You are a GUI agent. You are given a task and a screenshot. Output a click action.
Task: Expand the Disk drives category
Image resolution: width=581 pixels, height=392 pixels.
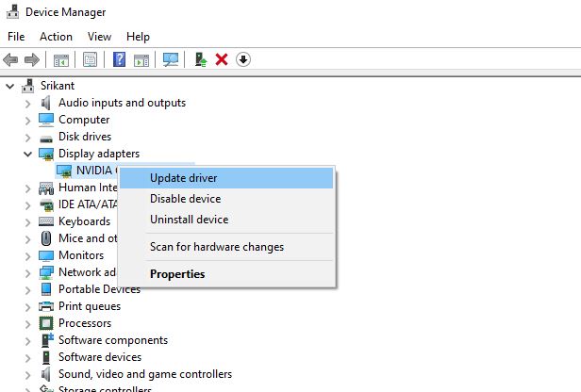coord(27,137)
